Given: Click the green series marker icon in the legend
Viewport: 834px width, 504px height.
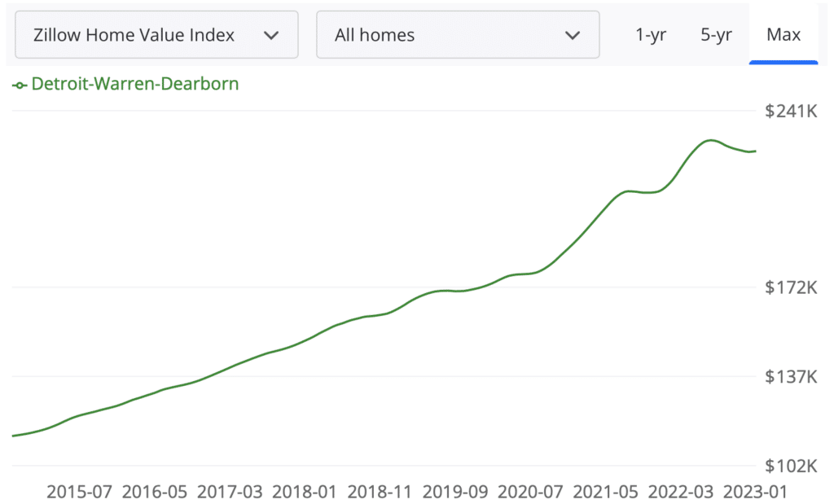Looking at the screenshot, I should (18, 83).
